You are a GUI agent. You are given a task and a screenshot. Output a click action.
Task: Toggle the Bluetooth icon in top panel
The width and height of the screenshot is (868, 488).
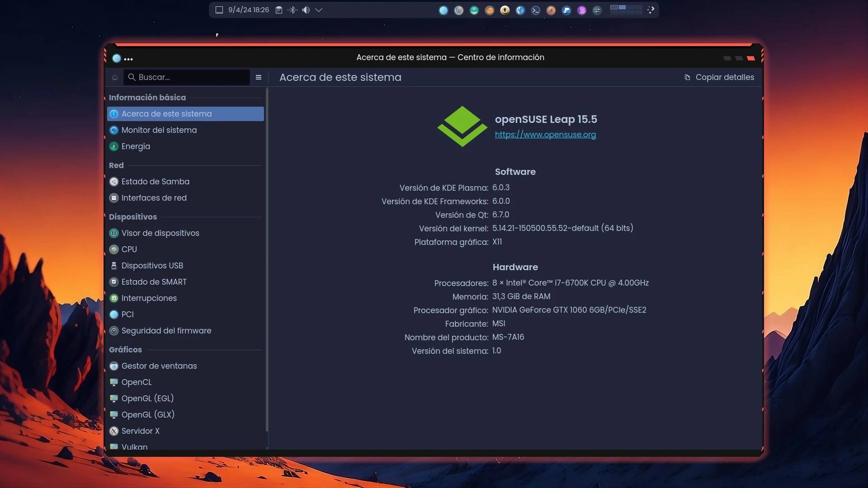(x=292, y=10)
